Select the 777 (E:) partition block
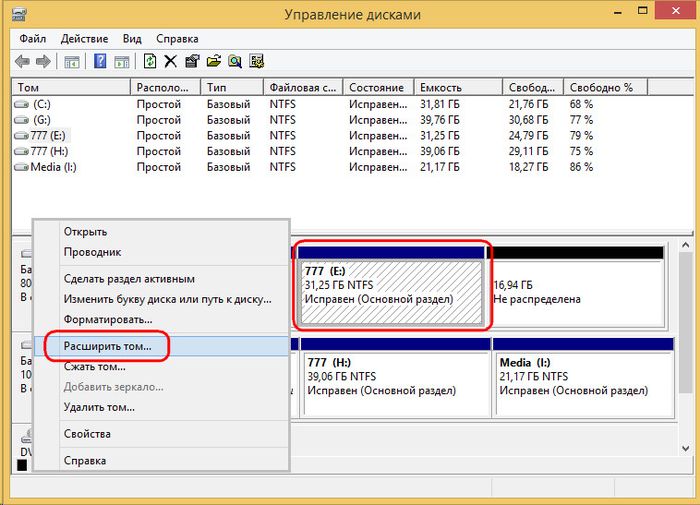This screenshot has width=700, height=505. [x=391, y=285]
